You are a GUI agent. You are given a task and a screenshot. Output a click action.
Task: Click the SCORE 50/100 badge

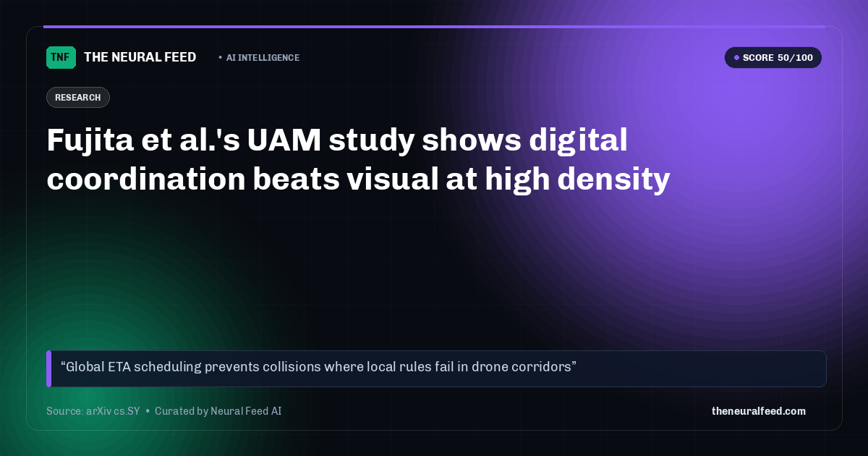coord(773,58)
